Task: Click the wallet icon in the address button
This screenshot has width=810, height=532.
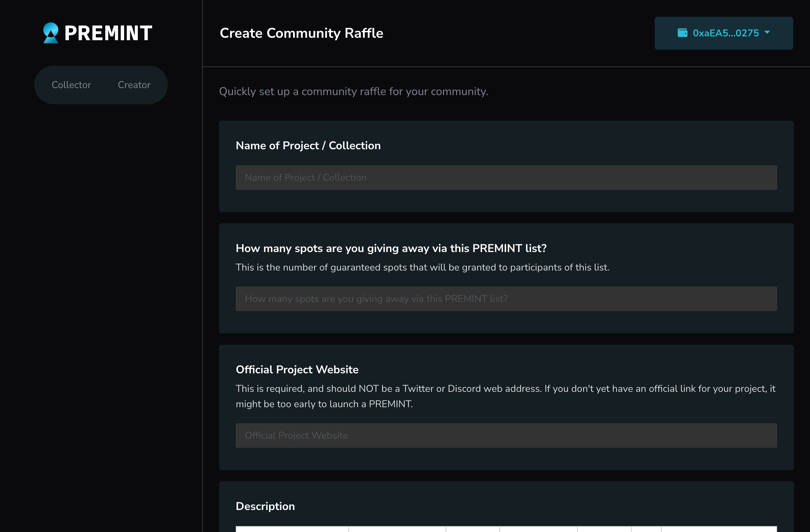Action: [x=682, y=33]
